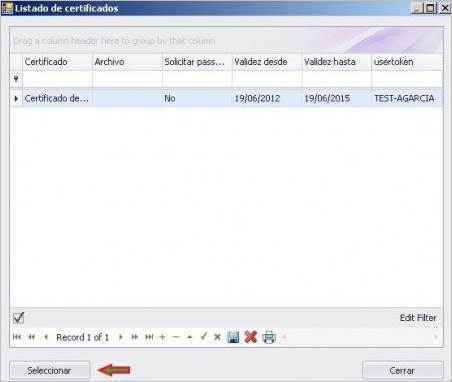Append a new record with plus icon
The width and height of the screenshot is (452, 382).
coord(162,337)
